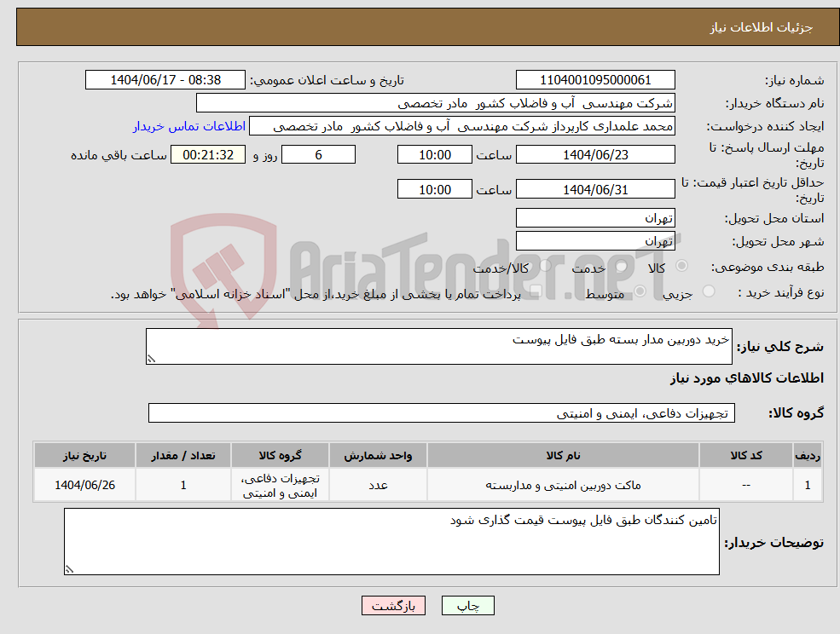Select the خدمت radio option
840x634 pixels.
(x=622, y=265)
